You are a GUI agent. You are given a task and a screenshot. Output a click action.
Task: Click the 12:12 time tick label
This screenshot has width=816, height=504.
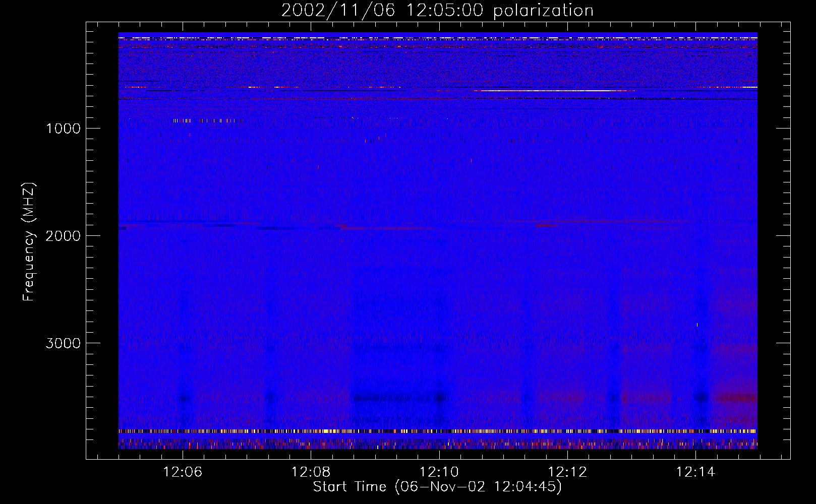click(567, 472)
